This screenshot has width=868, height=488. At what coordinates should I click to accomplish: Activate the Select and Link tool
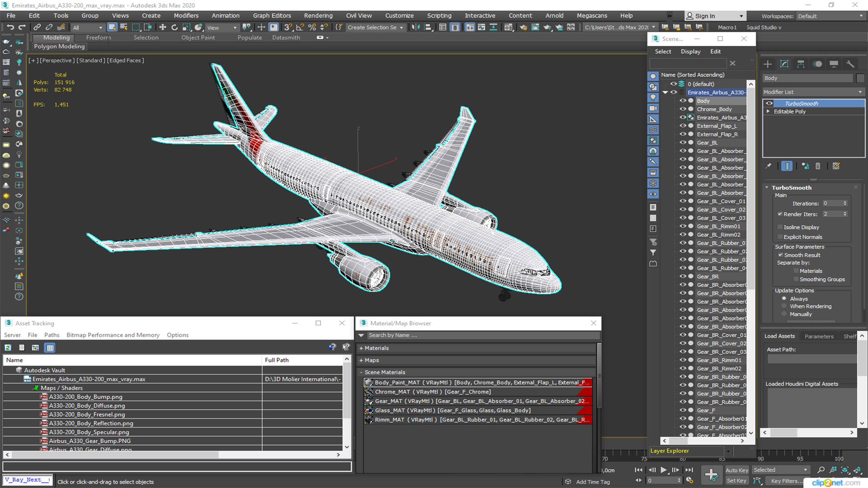[38, 27]
